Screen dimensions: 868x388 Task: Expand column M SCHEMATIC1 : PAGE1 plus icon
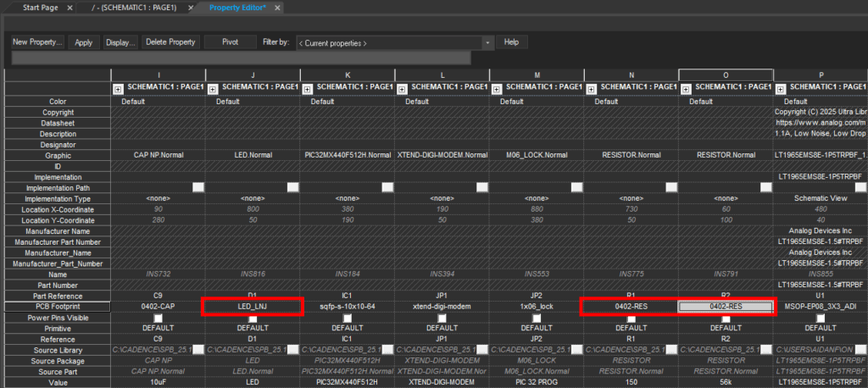(x=497, y=88)
